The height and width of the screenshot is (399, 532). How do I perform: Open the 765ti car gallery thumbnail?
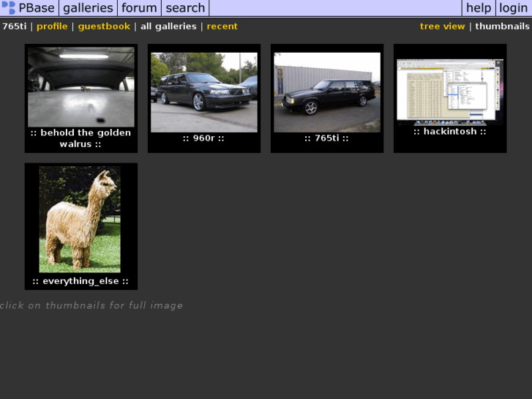point(327,92)
